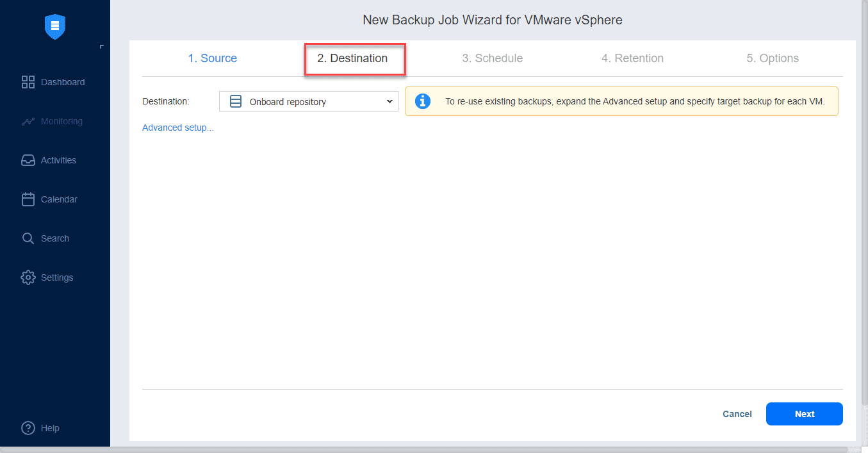Click Next to proceed in the wizard

pyautogui.click(x=804, y=414)
